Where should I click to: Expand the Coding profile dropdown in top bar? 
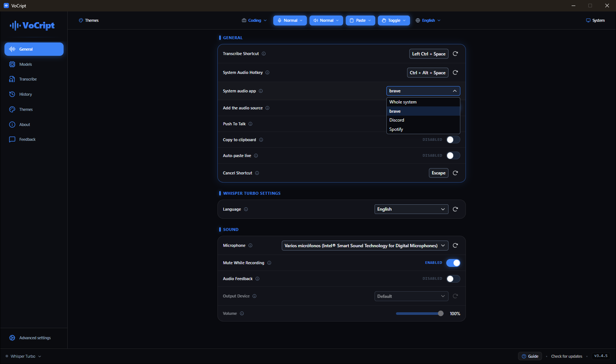pyautogui.click(x=254, y=20)
